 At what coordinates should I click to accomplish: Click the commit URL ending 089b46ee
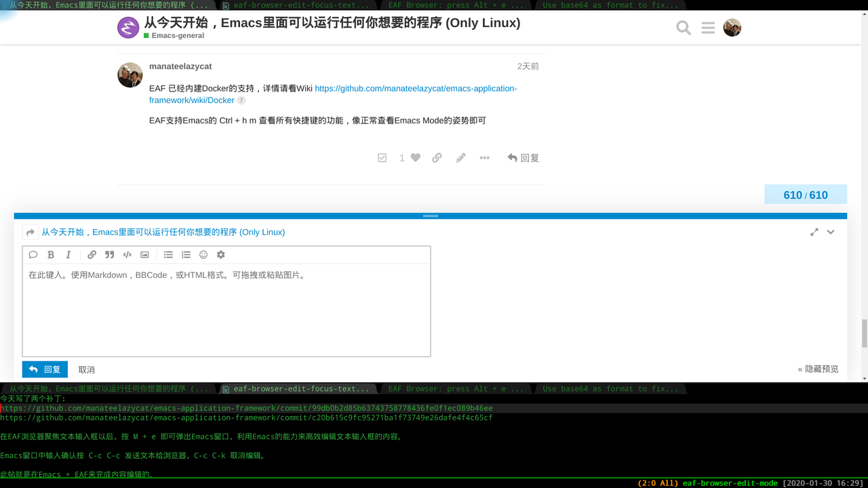pyautogui.click(x=247, y=408)
